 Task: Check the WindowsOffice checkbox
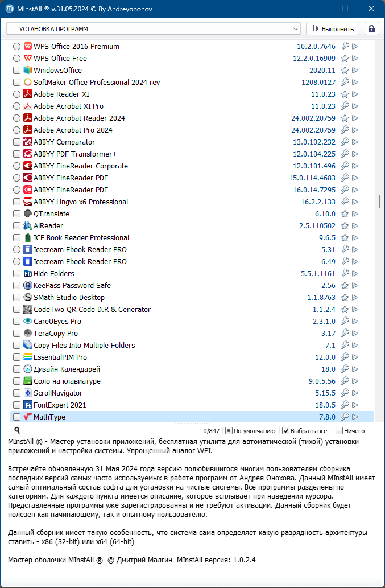tap(16, 71)
